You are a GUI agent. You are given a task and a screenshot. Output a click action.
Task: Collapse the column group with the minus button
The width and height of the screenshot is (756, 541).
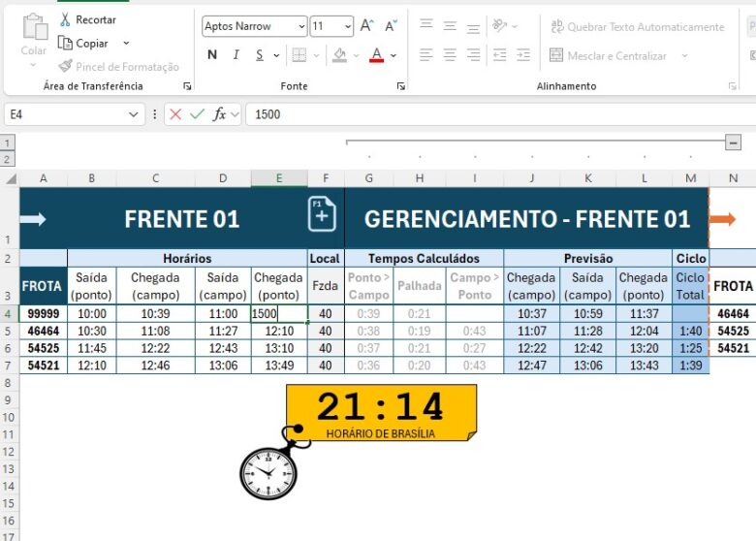point(733,143)
